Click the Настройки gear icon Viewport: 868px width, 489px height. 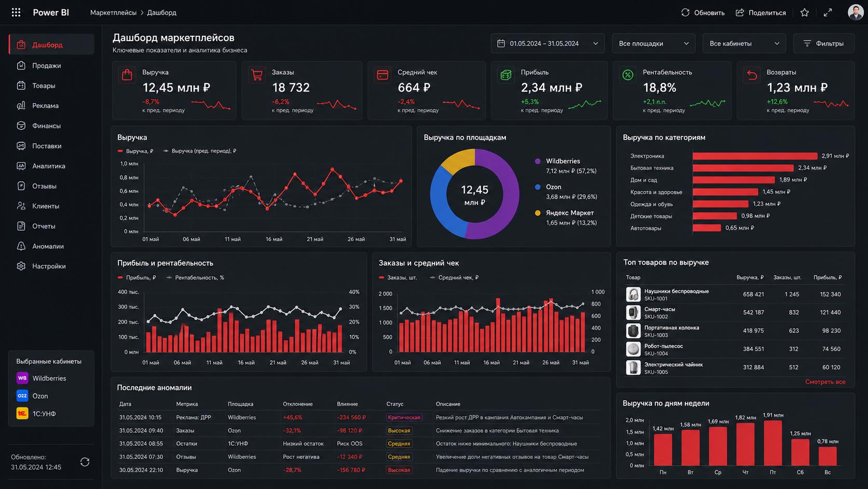pyautogui.click(x=21, y=266)
